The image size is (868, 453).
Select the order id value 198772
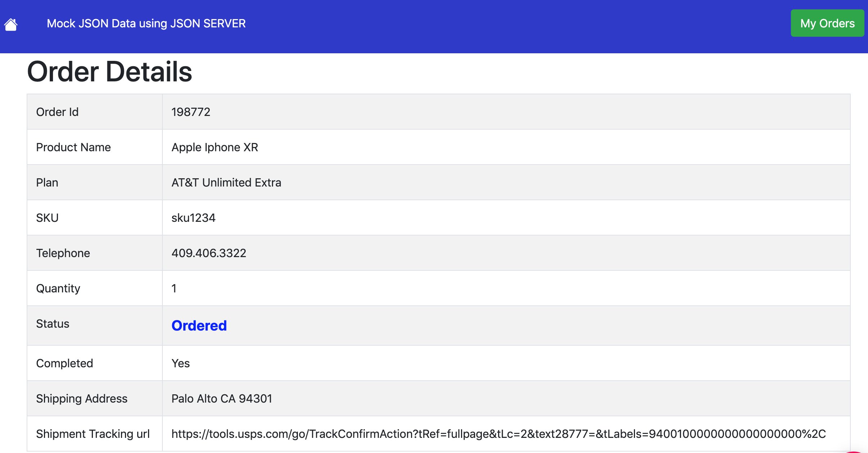191,112
